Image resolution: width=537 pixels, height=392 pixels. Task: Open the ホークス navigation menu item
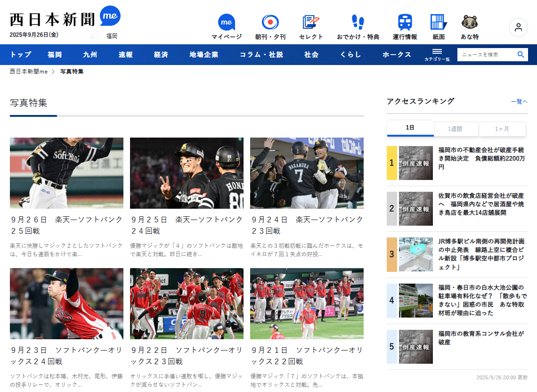(x=397, y=55)
